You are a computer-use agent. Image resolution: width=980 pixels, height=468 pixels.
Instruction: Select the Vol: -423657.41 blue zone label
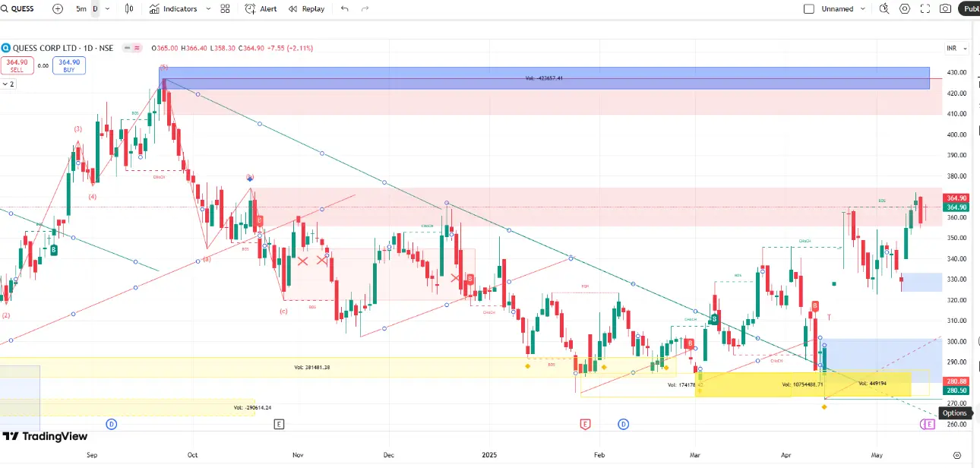[543, 78]
